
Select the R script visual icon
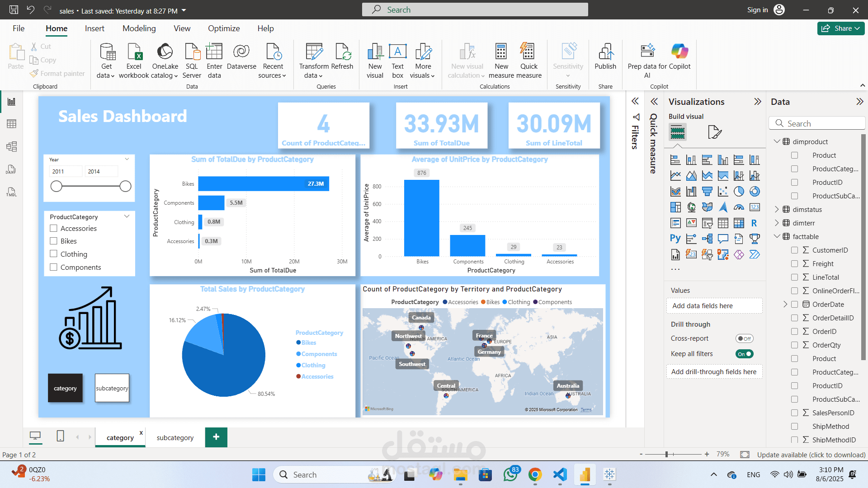[x=754, y=223]
